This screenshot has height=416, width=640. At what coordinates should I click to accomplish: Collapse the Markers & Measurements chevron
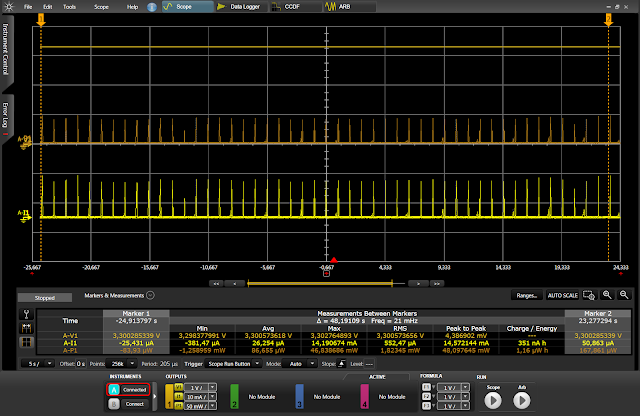150,295
